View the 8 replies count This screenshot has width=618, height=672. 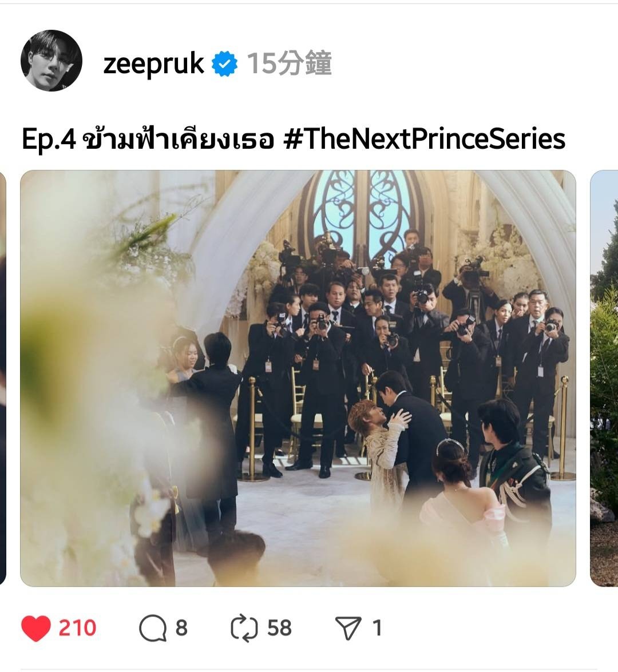pos(181,629)
